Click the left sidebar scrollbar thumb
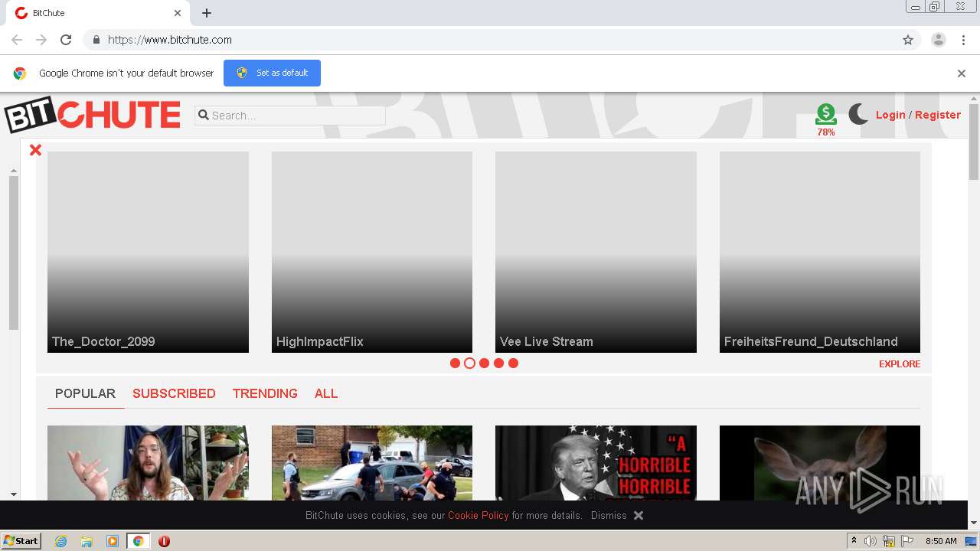 tap(14, 253)
